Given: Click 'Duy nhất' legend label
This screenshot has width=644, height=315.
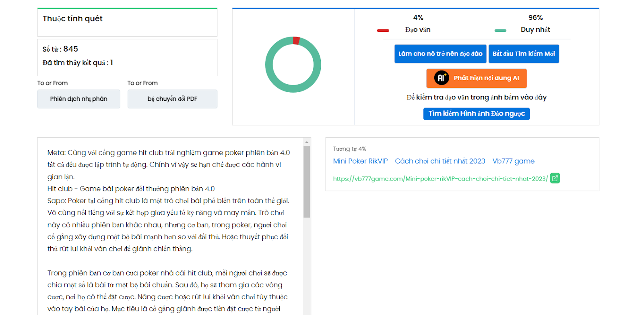Looking at the screenshot, I should [535, 30].
